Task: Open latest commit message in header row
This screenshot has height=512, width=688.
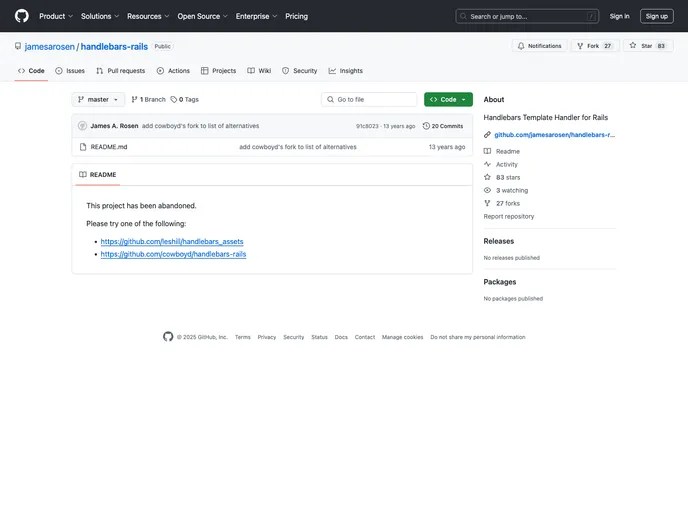Action: click(201, 126)
